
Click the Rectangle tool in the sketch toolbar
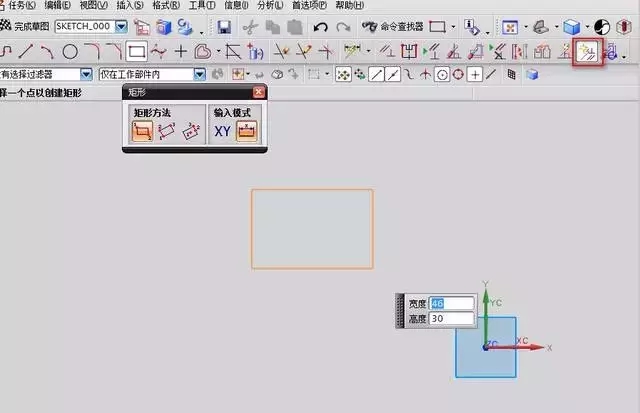click(137, 50)
